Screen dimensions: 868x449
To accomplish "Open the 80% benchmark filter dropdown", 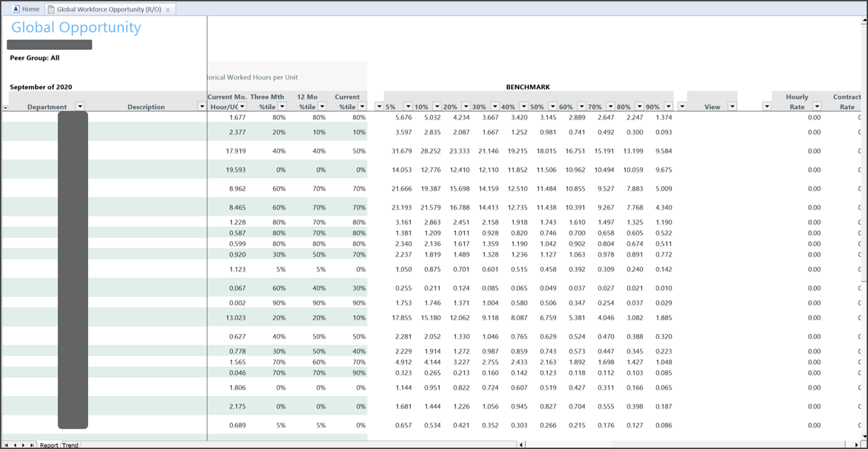I will click(639, 106).
